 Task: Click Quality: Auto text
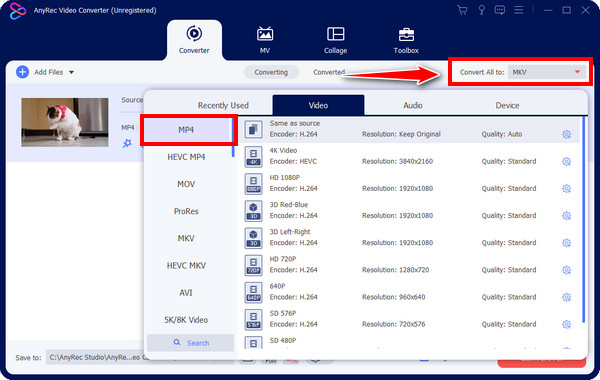click(502, 134)
